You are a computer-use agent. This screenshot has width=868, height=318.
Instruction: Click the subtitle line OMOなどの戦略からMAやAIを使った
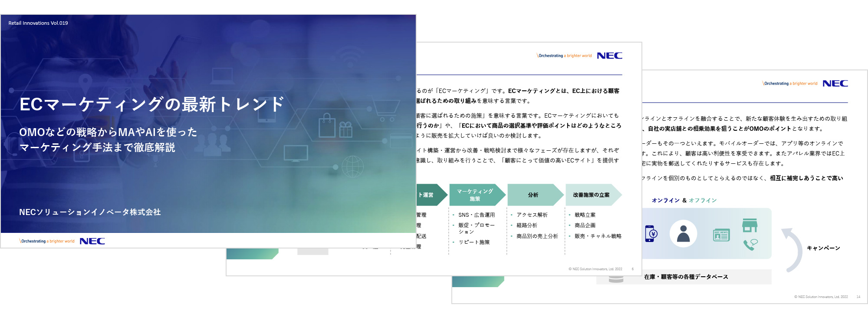tap(108, 132)
